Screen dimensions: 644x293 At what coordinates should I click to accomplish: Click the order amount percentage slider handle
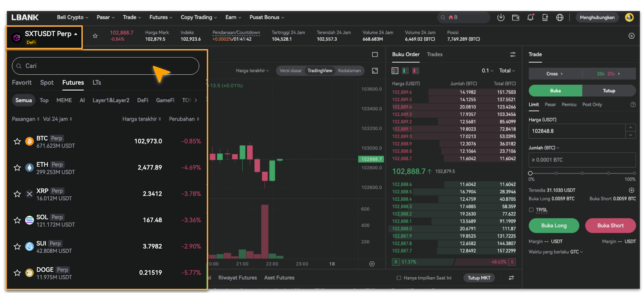(530, 173)
